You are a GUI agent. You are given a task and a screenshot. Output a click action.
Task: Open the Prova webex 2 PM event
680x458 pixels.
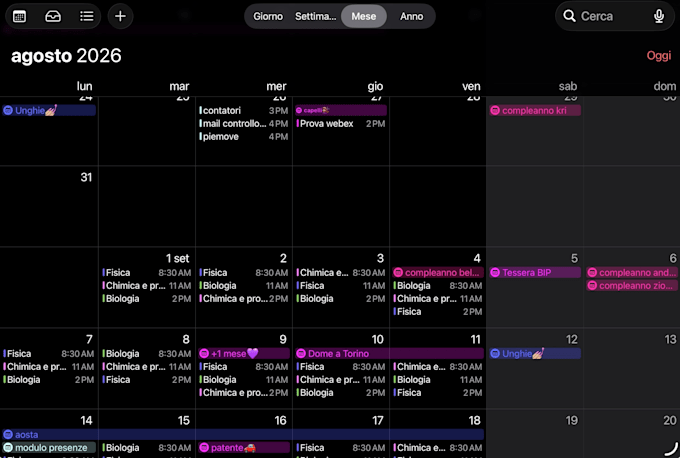point(341,124)
